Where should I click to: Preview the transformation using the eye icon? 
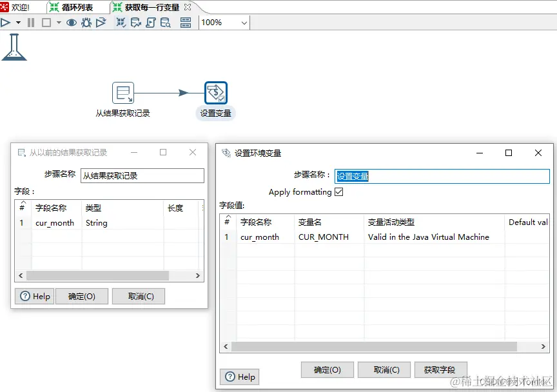72,23
